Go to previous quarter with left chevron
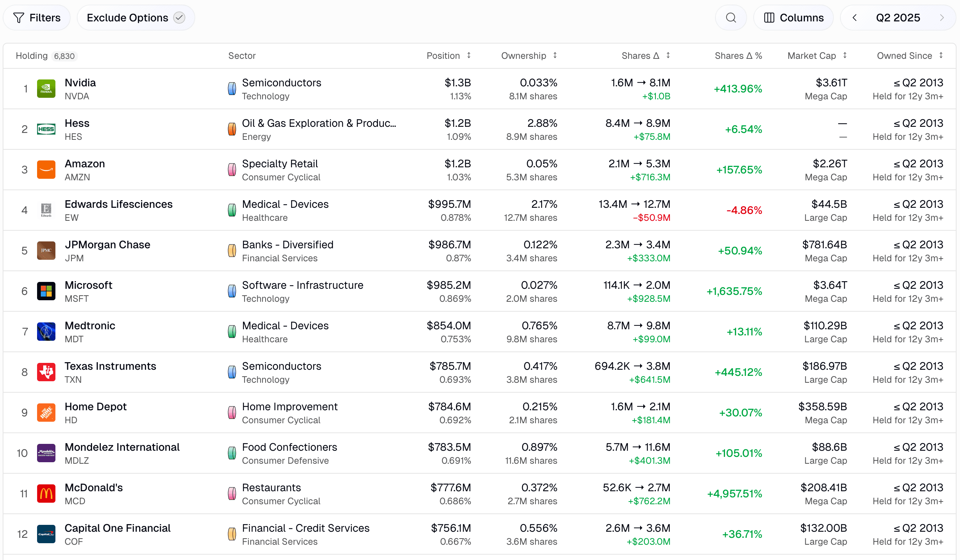This screenshot has width=960, height=560. coord(855,17)
